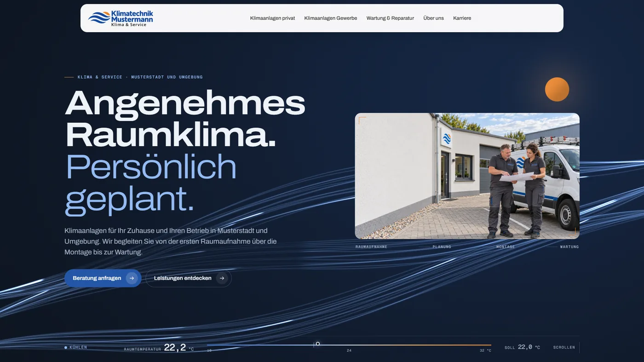The image size is (644, 362).
Task: Click the Beratung anfragen button
Action: [103, 278]
